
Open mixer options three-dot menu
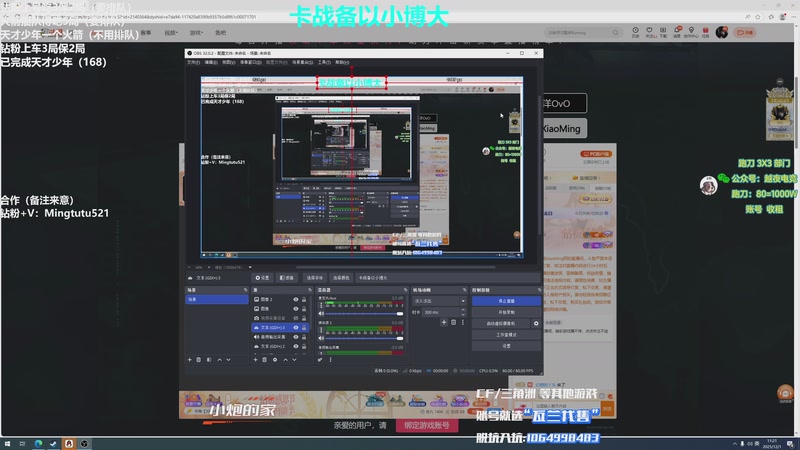click(331, 360)
